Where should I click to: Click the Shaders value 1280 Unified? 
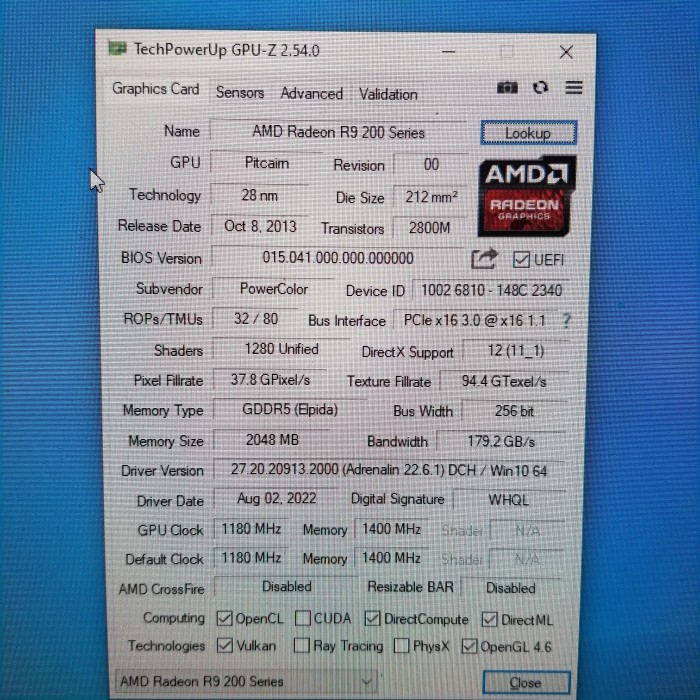point(282,349)
